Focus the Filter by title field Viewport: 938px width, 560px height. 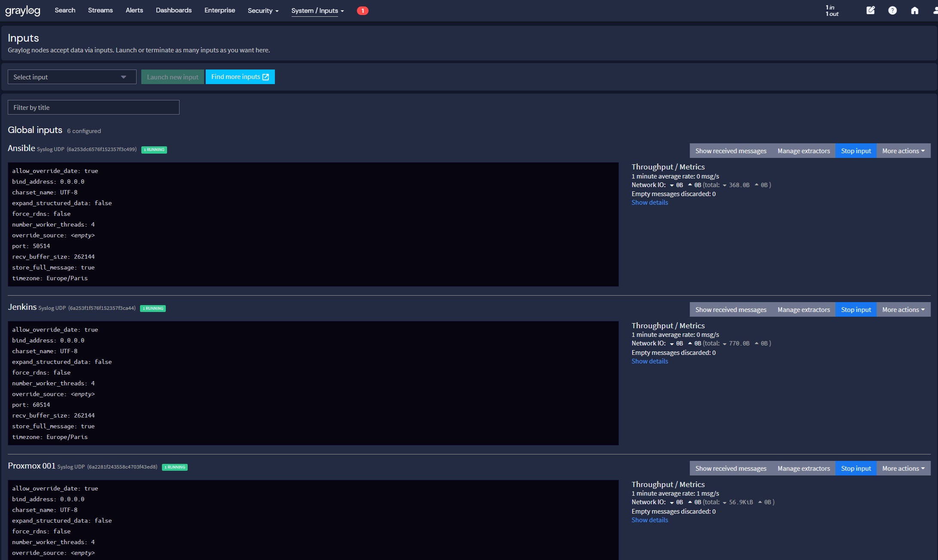tap(94, 107)
